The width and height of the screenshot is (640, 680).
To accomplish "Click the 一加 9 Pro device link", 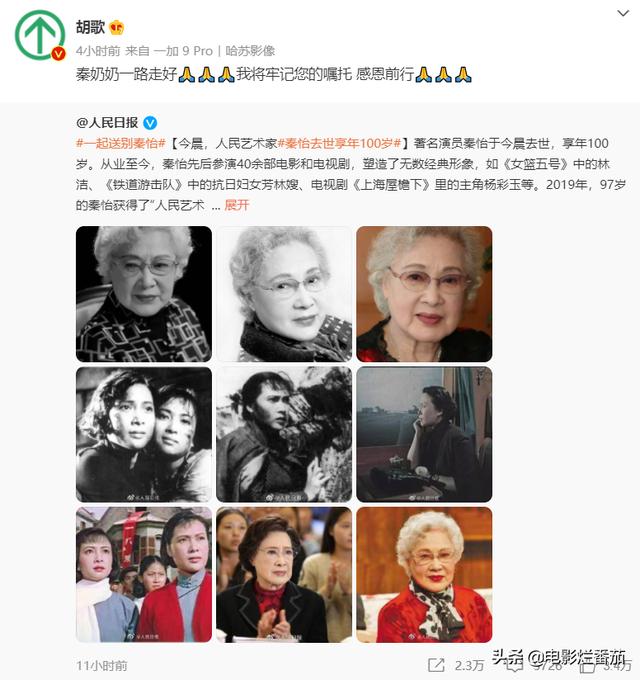I will (183, 51).
